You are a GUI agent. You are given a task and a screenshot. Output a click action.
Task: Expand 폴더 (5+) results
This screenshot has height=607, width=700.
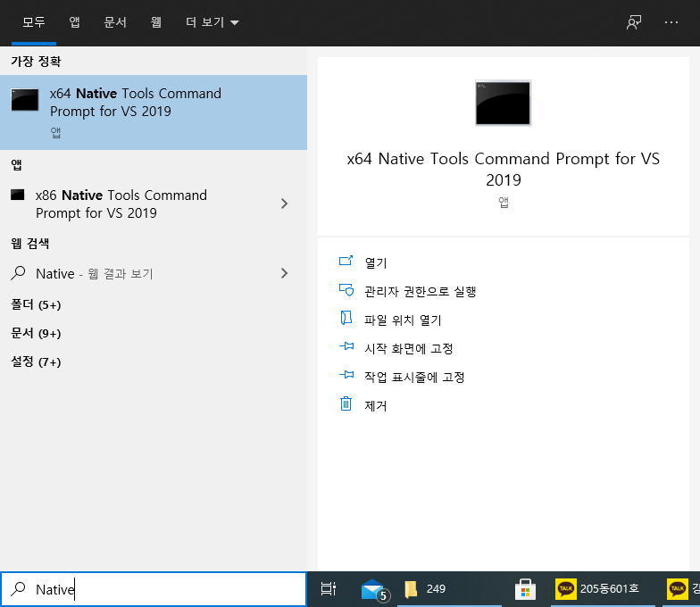click(36, 305)
